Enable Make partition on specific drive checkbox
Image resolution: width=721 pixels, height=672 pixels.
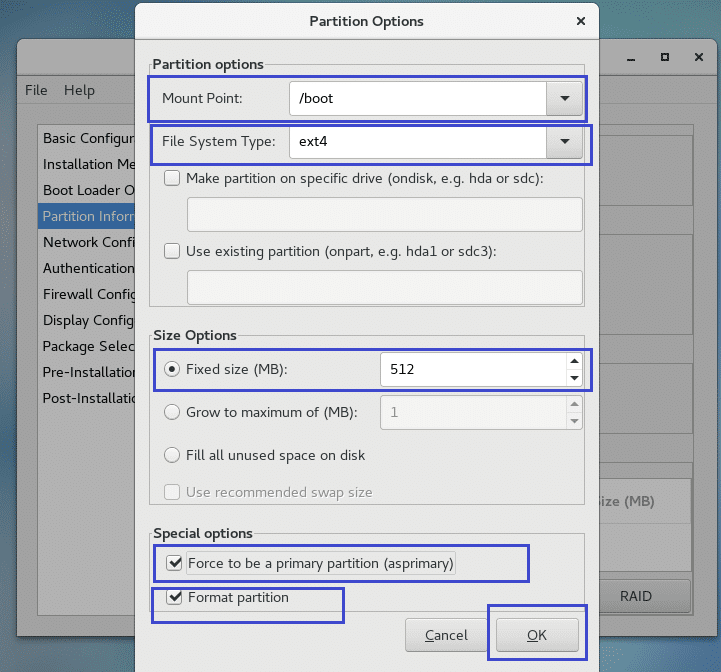point(172,178)
